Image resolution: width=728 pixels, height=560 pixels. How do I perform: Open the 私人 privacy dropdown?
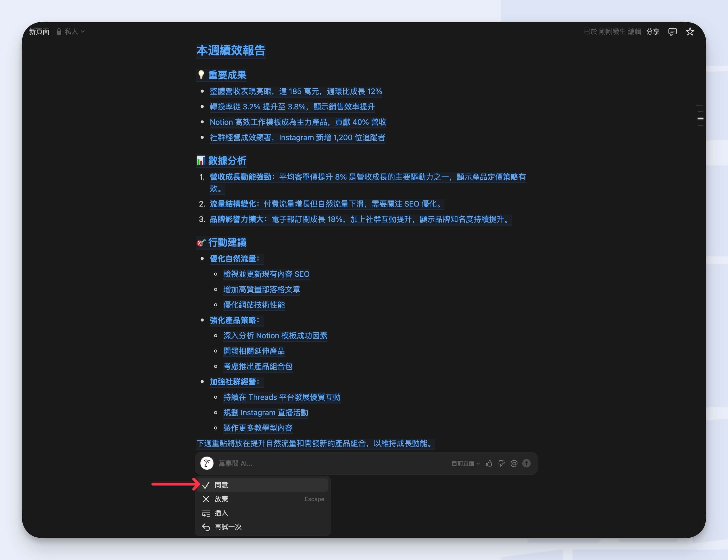point(70,32)
